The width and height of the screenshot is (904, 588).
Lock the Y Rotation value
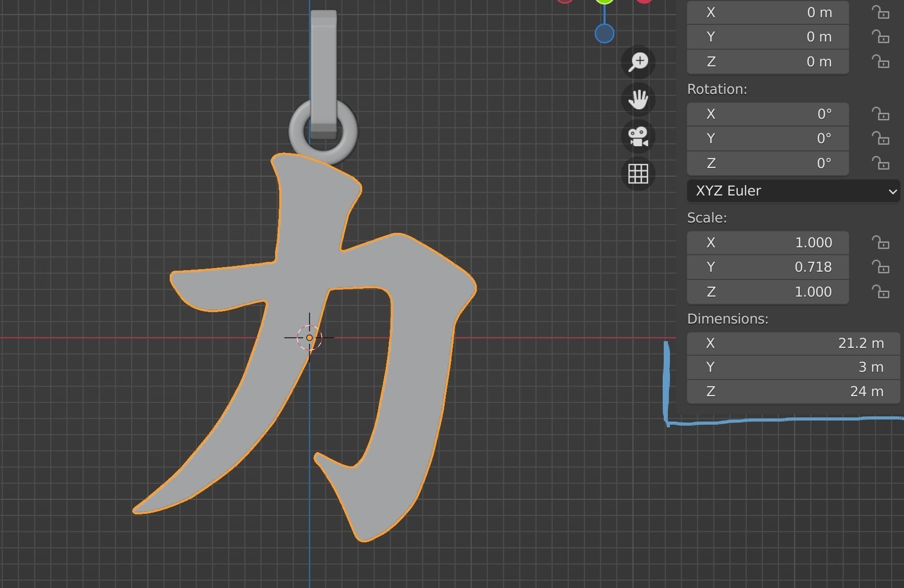click(882, 138)
